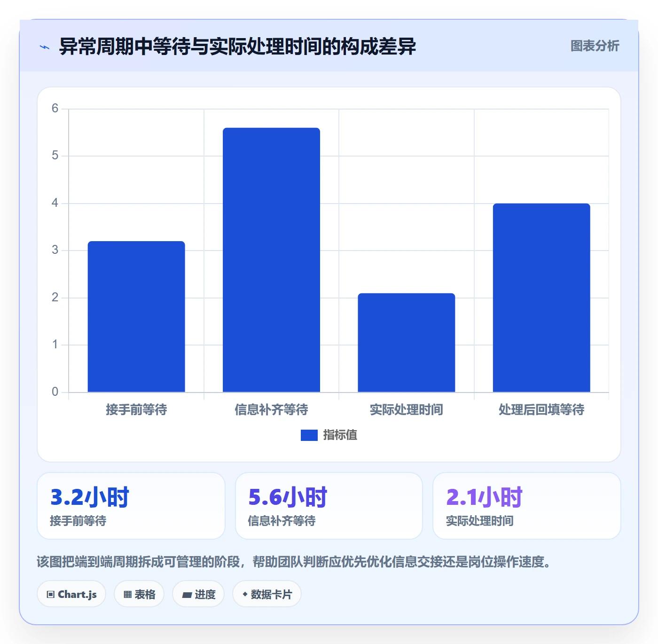Click the 指标值 legend label
Viewport: 658px width, 644px height.
click(340, 435)
